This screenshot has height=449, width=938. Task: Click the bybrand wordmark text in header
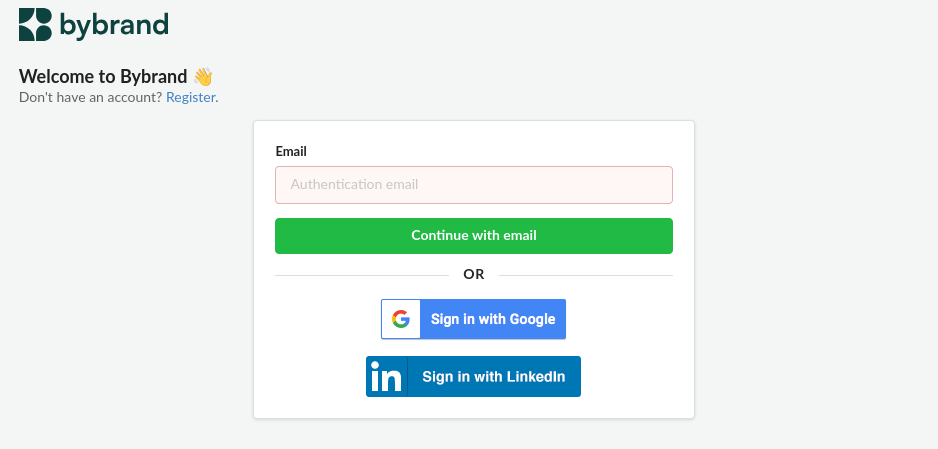114,26
